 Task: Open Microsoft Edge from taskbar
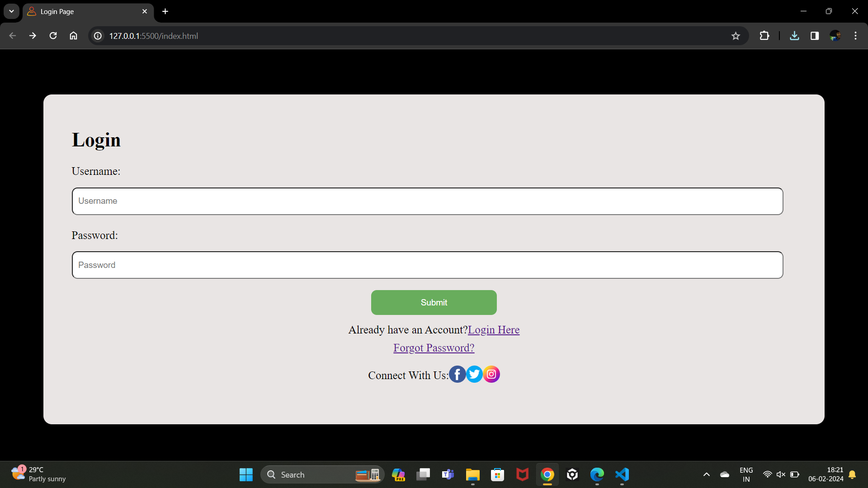click(x=597, y=474)
